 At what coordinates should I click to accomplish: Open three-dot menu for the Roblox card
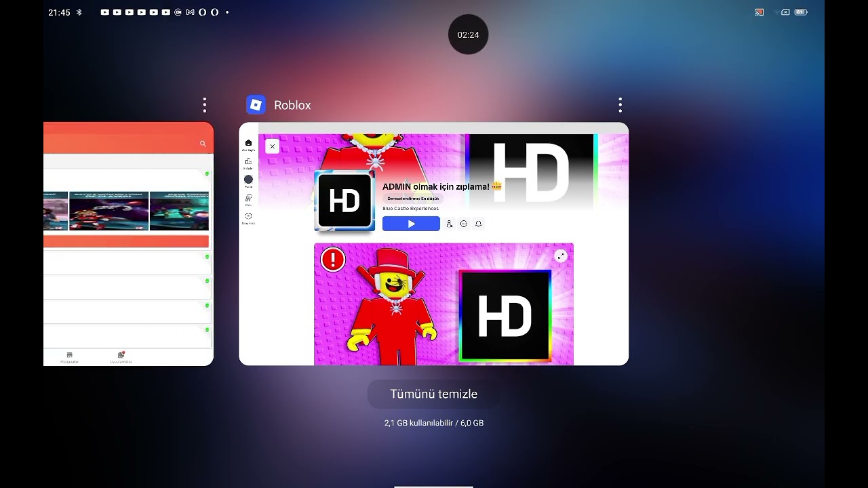tap(620, 105)
